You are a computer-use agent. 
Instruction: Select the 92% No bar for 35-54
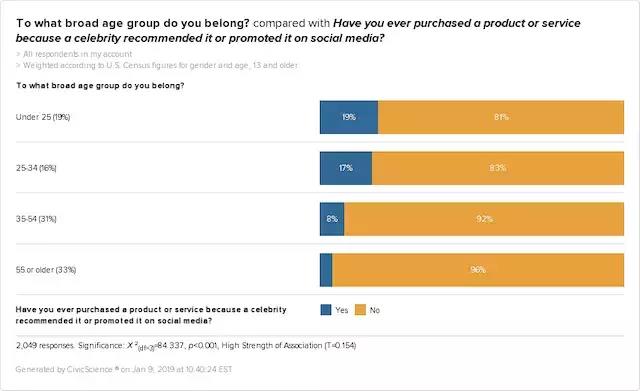[x=484, y=219]
